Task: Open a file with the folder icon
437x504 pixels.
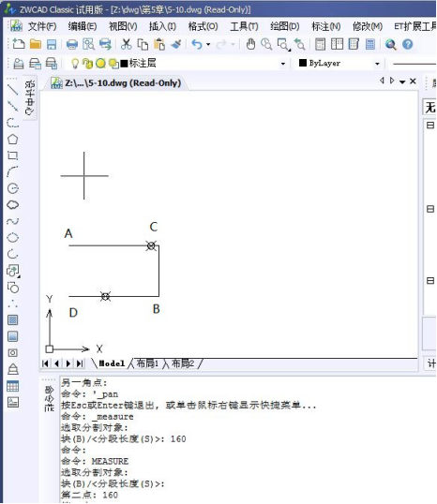Action: (36, 44)
